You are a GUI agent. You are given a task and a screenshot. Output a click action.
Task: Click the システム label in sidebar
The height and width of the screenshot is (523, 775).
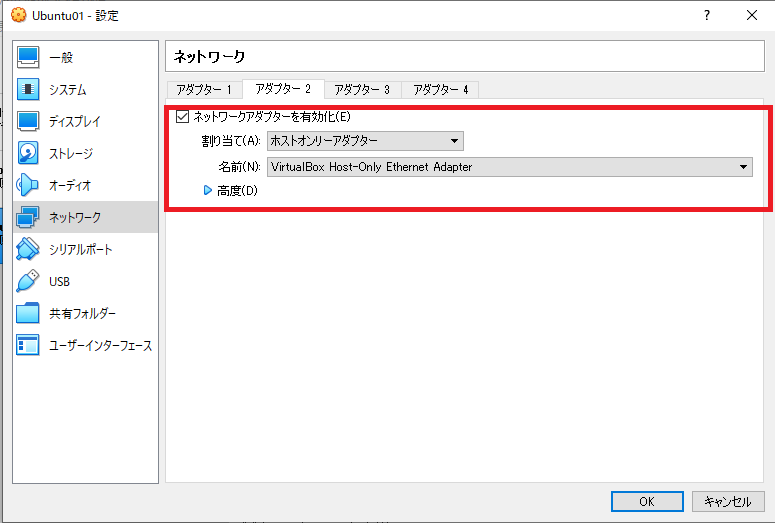coord(68,89)
